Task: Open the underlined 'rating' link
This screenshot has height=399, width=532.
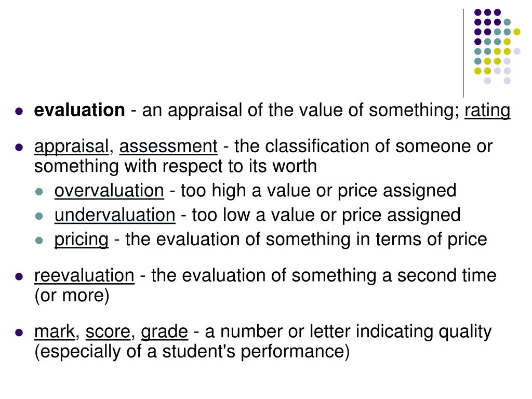Action: (487, 111)
